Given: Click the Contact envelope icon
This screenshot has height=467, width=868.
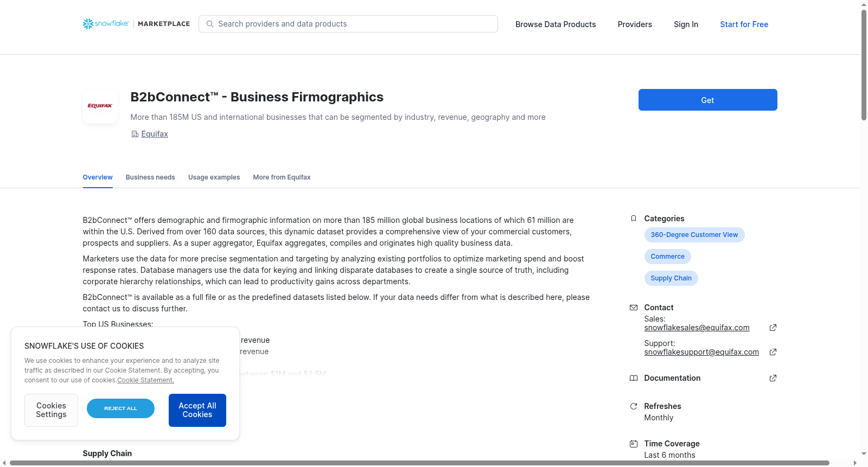Looking at the screenshot, I should point(634,308).
